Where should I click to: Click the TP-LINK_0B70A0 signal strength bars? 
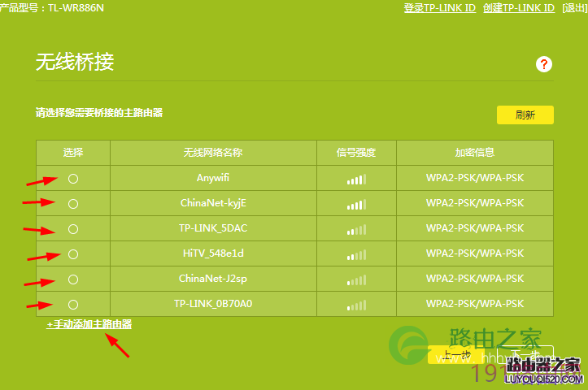click(x=356, y=305)
